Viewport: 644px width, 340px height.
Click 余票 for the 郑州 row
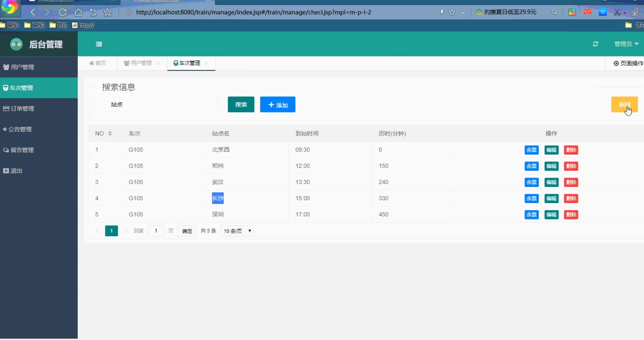click(x=532, y=166)
